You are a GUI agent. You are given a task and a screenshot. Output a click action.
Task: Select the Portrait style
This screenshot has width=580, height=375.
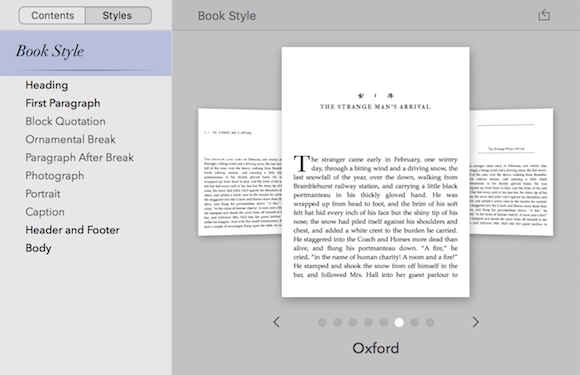[x=43, y=194]
